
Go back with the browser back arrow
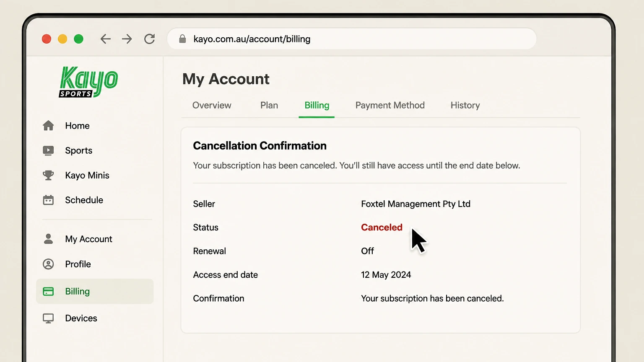tap(106, 39)
